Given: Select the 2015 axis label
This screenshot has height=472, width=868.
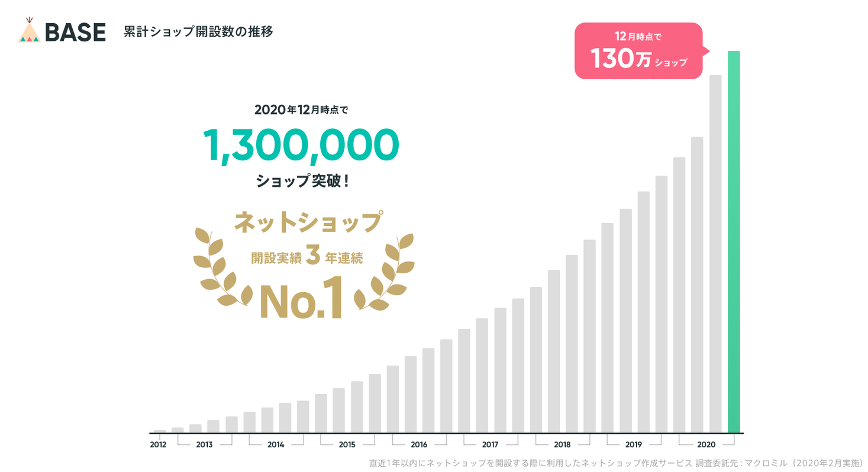Looking at the screenshot, I should click(x=347, y=444).
